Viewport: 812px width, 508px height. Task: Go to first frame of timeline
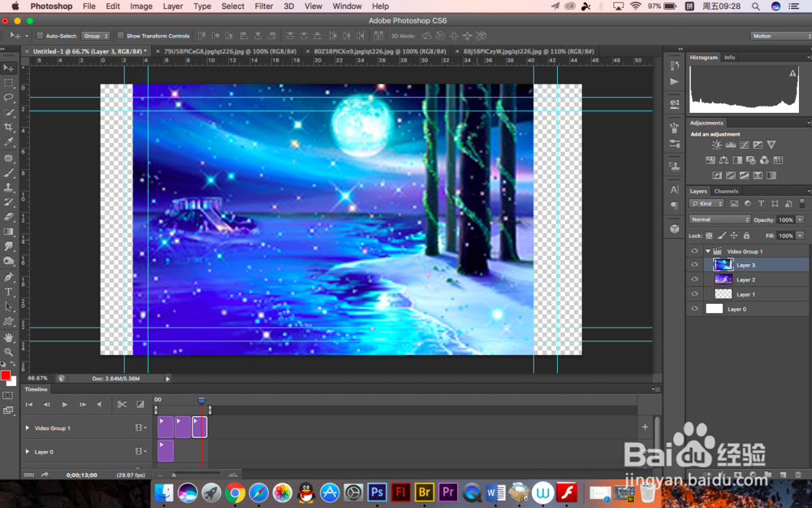click(x=29, y=404)
